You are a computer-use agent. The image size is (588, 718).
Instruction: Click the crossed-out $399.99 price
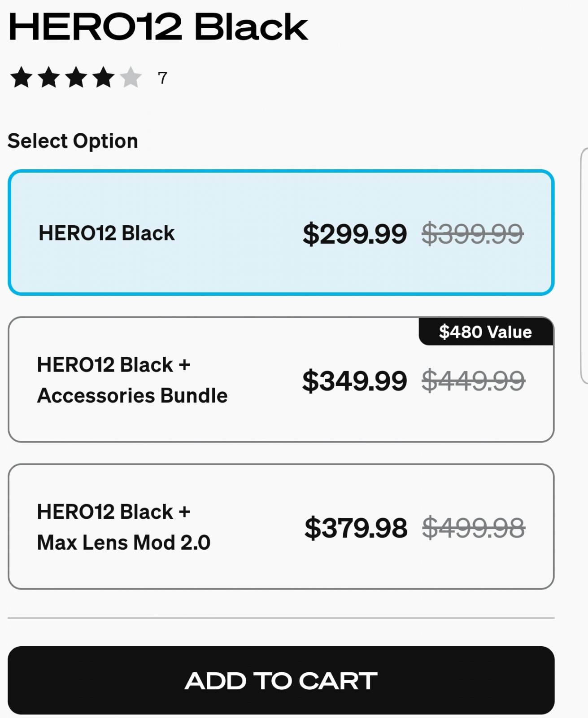point(472,234)
